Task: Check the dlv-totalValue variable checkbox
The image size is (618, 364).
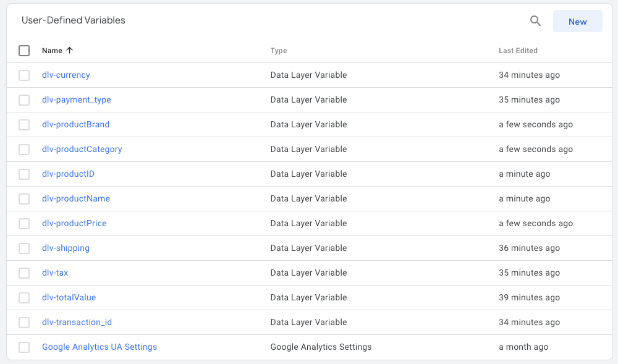Action: click(x=24, y=297)
